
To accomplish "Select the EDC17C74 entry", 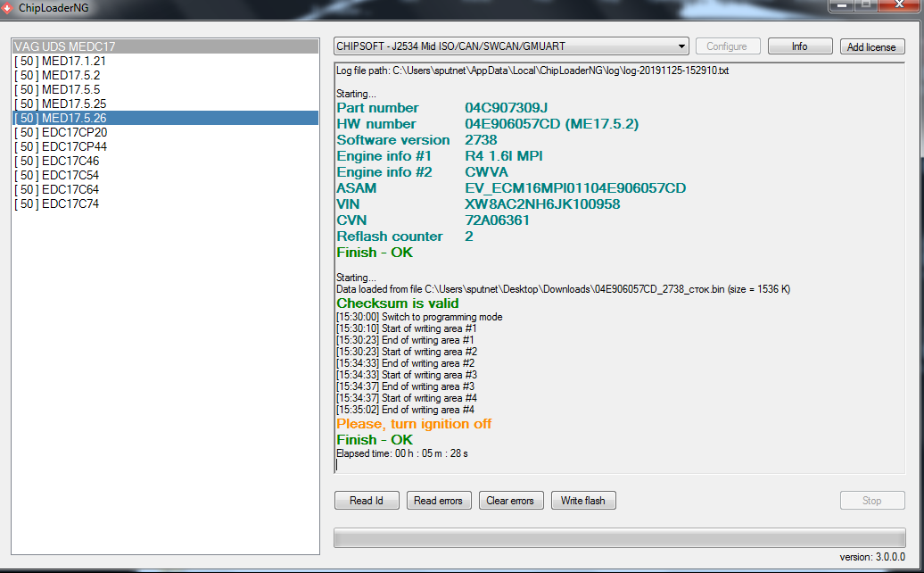I will 57,203.
